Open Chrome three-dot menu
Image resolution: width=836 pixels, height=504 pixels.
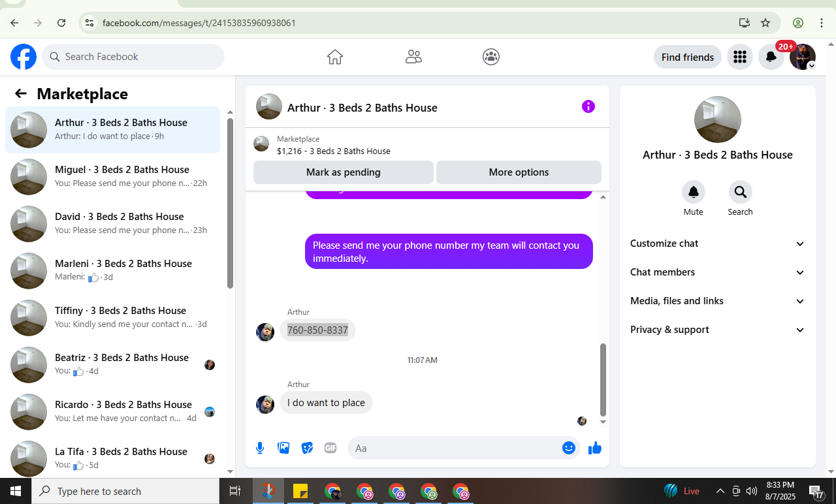tap(822, 23)
